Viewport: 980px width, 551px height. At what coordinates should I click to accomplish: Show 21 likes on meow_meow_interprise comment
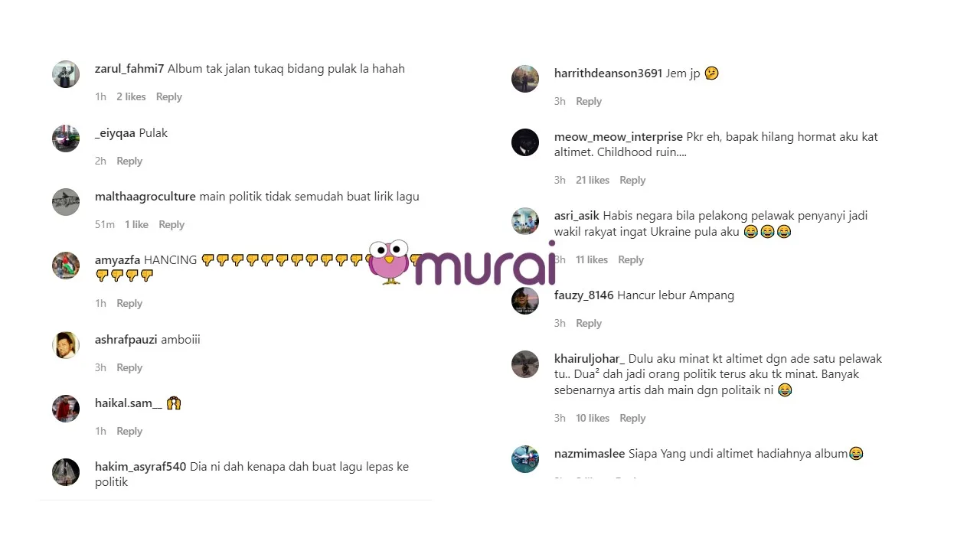(x=593, y=180)
